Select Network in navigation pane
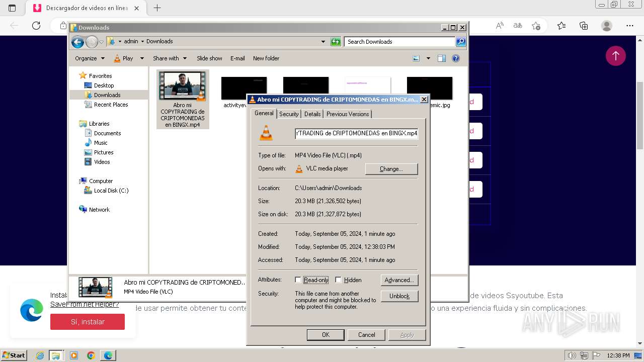The height and width of the screenshot is (362, 644). 99,210
